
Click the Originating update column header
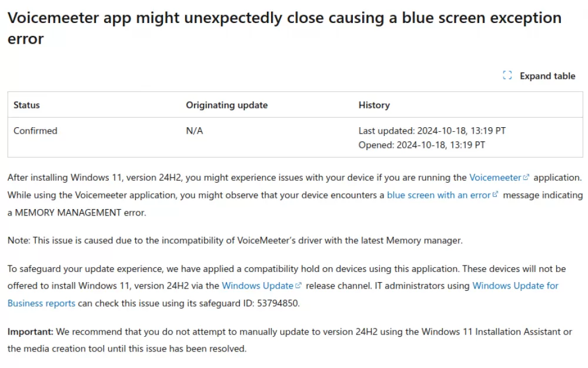click(226, 105)
